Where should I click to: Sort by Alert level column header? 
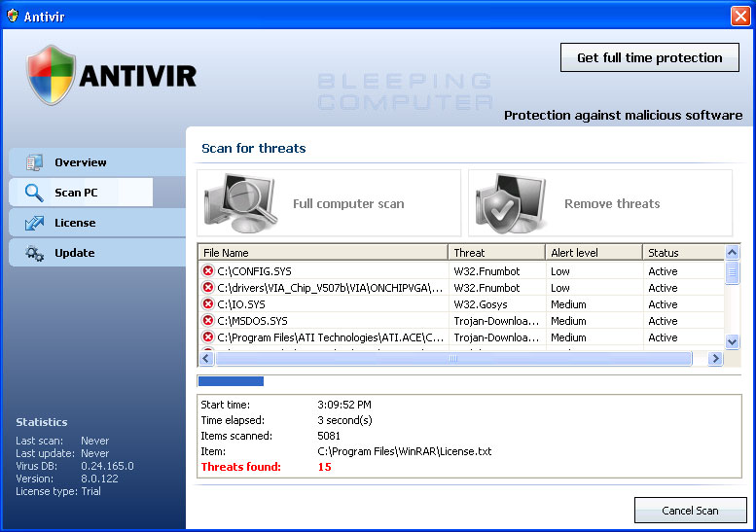pyautogui.click(x=594, y=253)
